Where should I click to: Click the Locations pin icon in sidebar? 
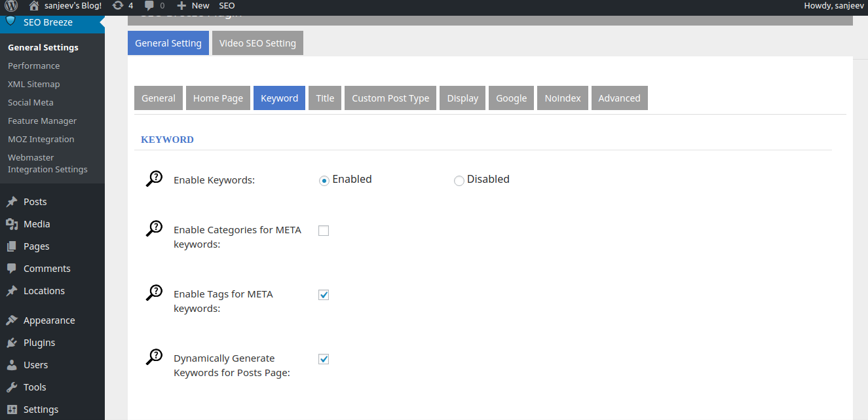click(x=11, y=291)
